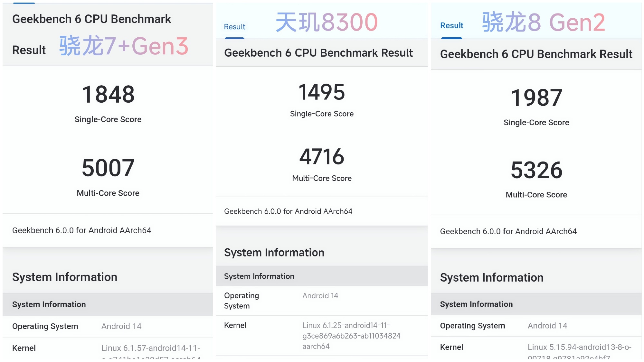
Task: Click Kernel label in 天玑8300 panel
Action: [x=235, y=325]
